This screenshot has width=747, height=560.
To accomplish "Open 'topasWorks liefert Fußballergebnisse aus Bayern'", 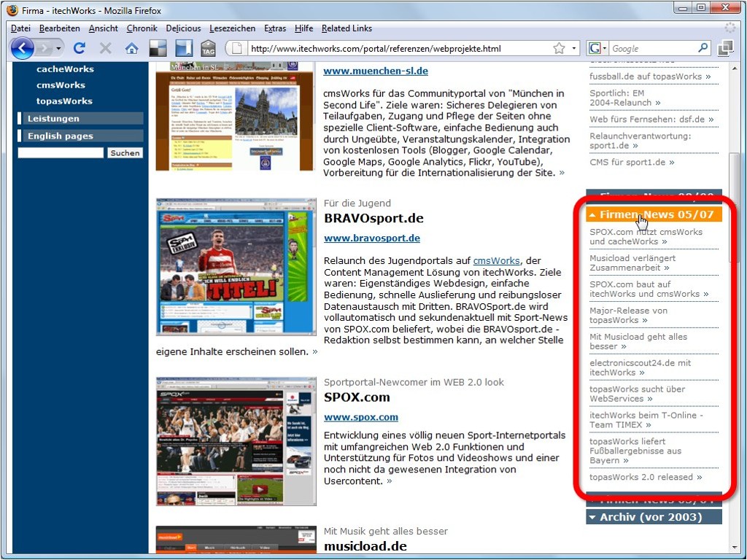I will (x=635, y=451).
